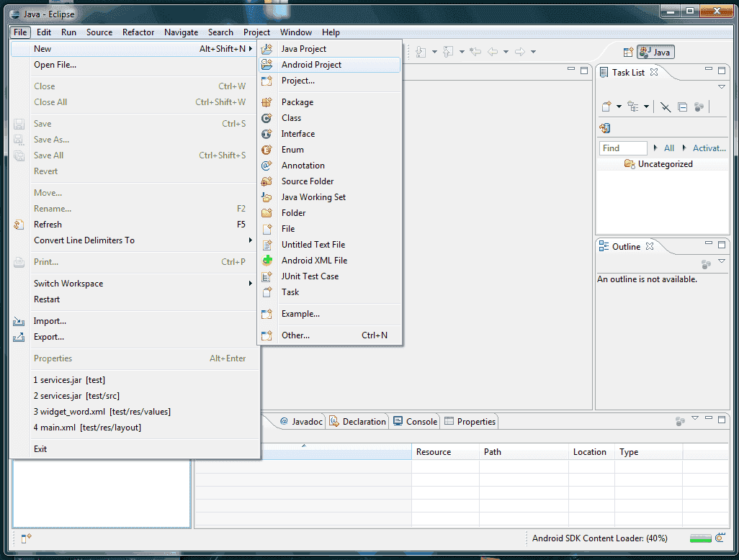The image size is (739, 560).
Task: Choose Restart from File menu
Action: pos(135,299)
